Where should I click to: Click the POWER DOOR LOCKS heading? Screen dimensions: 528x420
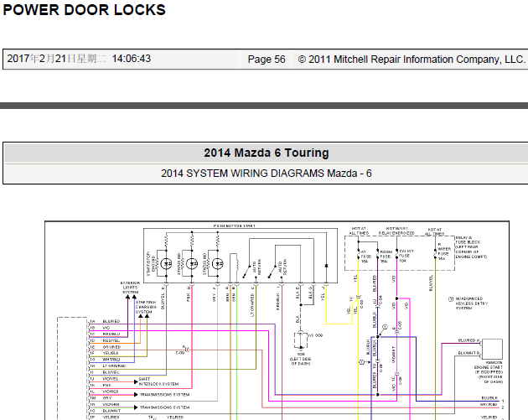click(84, 10)
